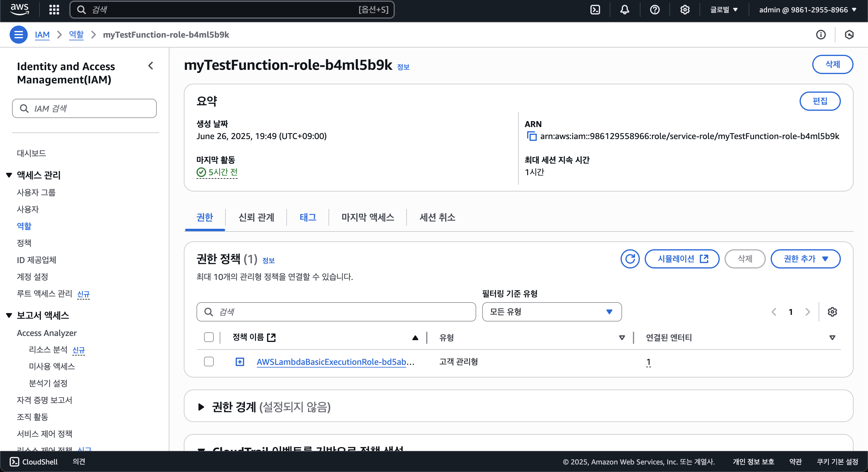Open the help question mark menu
This screenshot has width=868, height=472.
click(x=655, y=10)
